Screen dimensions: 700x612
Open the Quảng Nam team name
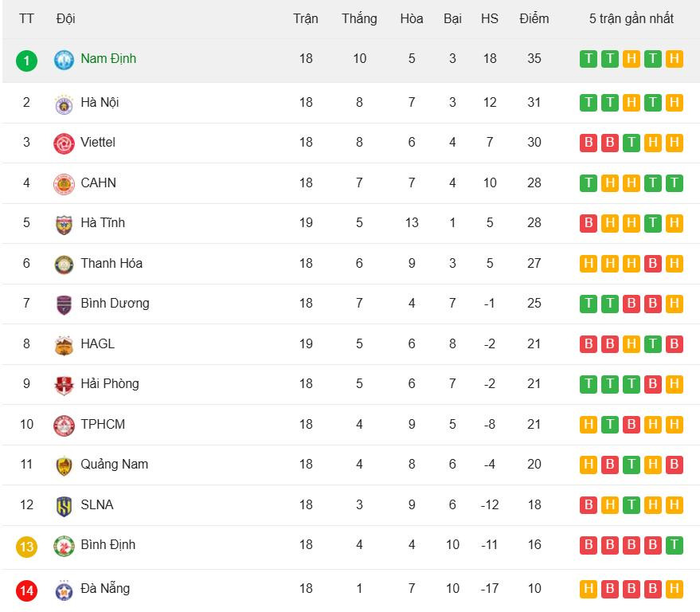(114, 464)
